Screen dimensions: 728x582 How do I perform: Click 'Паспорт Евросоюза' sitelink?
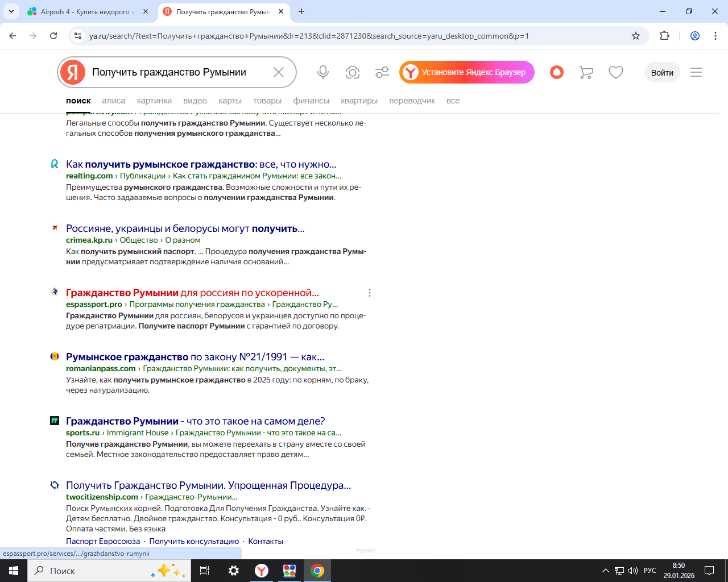[103, 541]
